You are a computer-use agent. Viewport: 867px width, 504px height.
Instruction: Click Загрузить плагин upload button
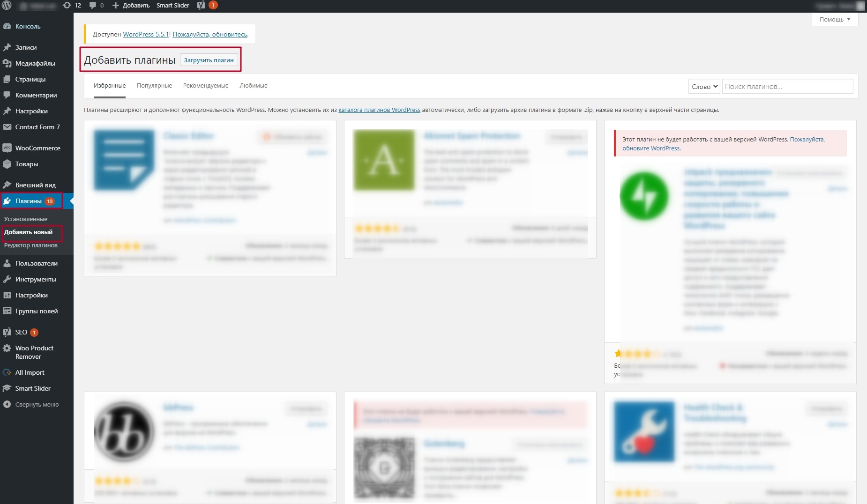(x=209, y=60)
